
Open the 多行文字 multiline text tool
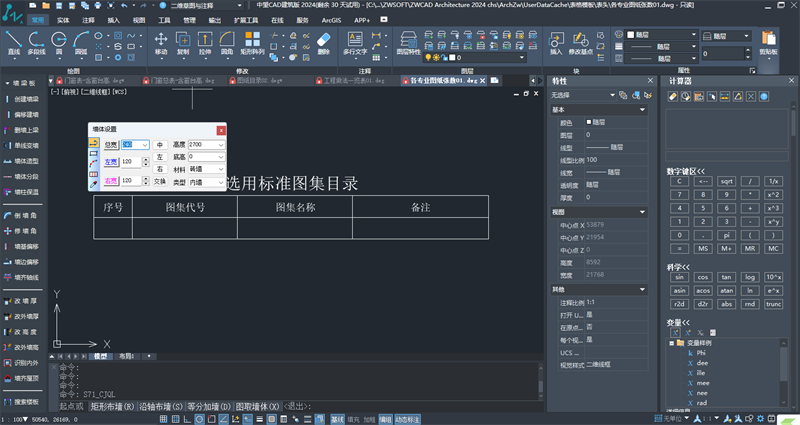point(355,43)
